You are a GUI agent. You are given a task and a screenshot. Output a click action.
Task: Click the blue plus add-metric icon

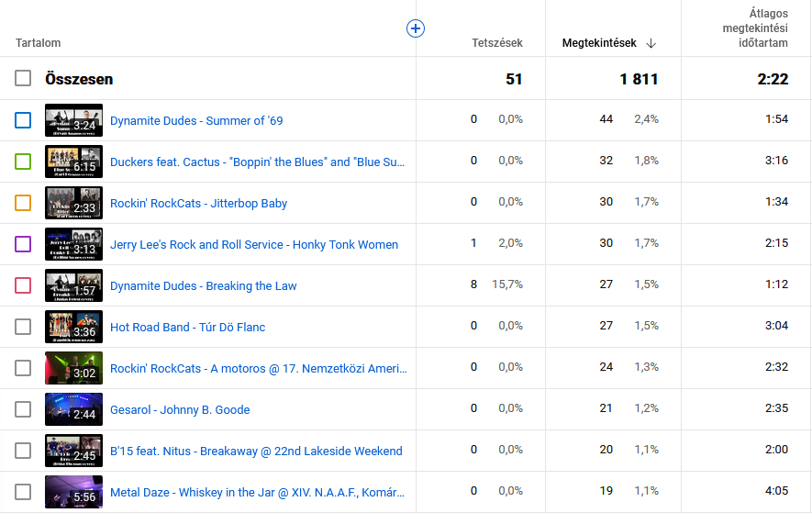[x=416, y=29]
